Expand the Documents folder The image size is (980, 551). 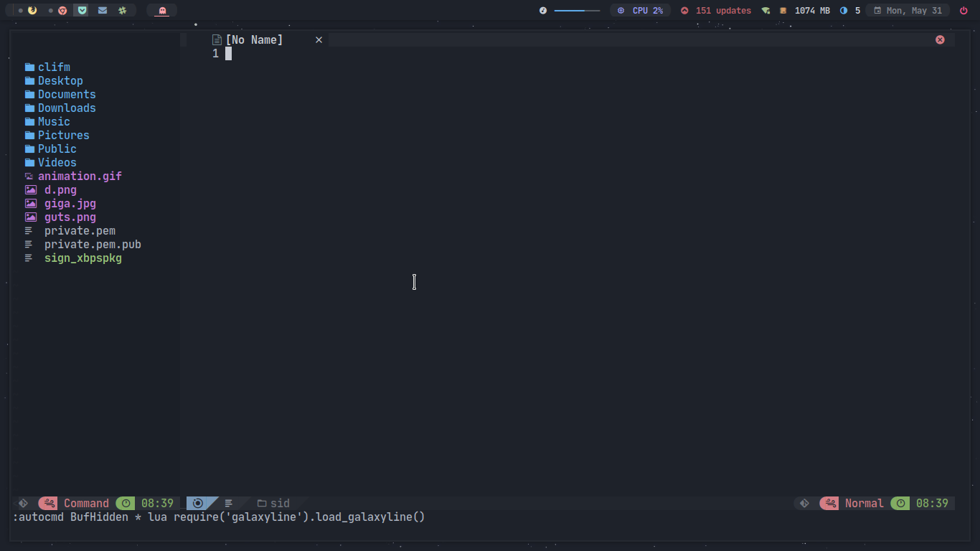[67, 94]
